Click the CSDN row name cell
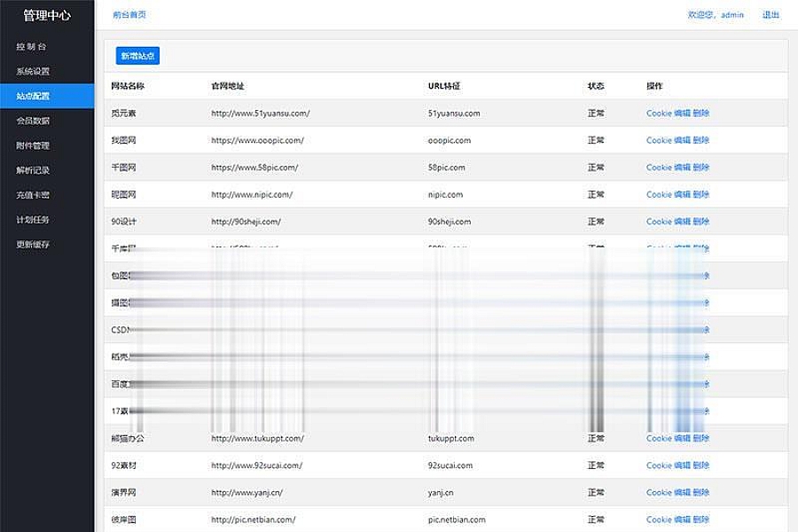This screenshot has width=798, height=532. [x=121, y=330]
